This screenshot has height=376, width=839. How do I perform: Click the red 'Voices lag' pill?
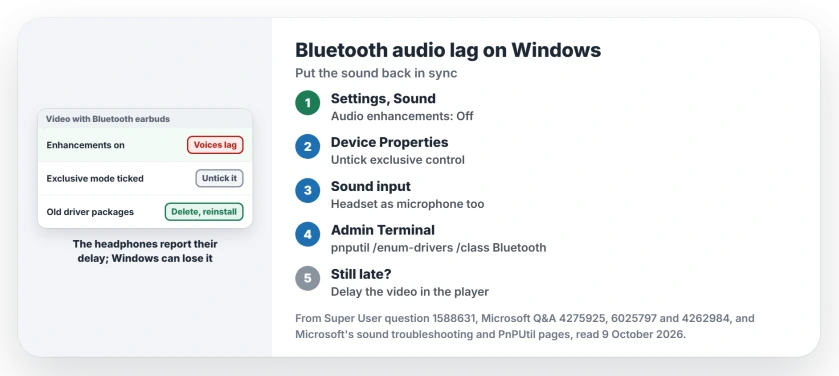[x=215, y=145]
